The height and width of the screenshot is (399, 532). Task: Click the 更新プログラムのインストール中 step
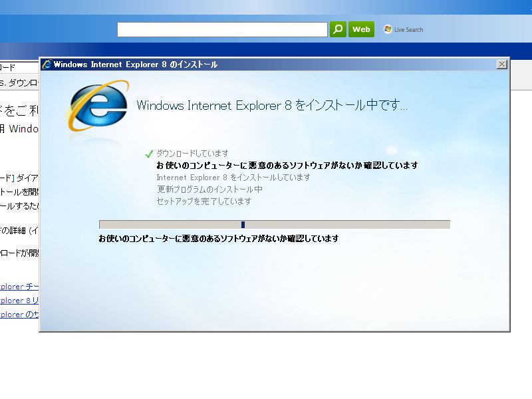pyautogui.click(x=209, y=190)
